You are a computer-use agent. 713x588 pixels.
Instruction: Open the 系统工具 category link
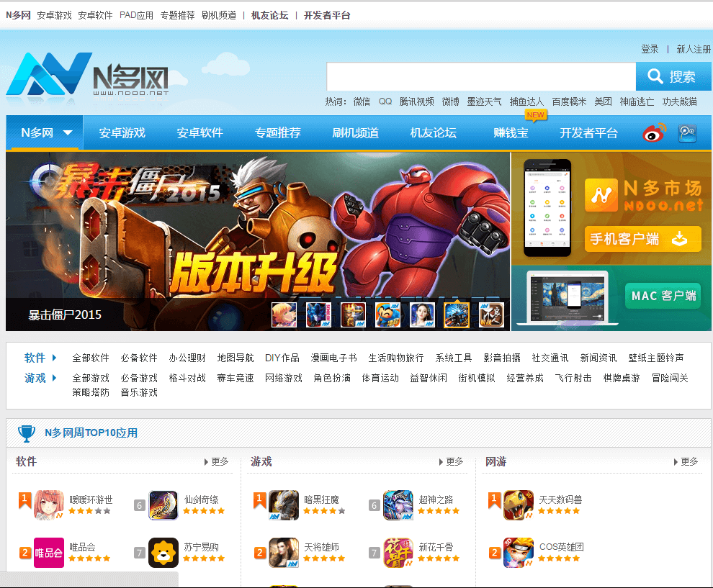point(453,358)
